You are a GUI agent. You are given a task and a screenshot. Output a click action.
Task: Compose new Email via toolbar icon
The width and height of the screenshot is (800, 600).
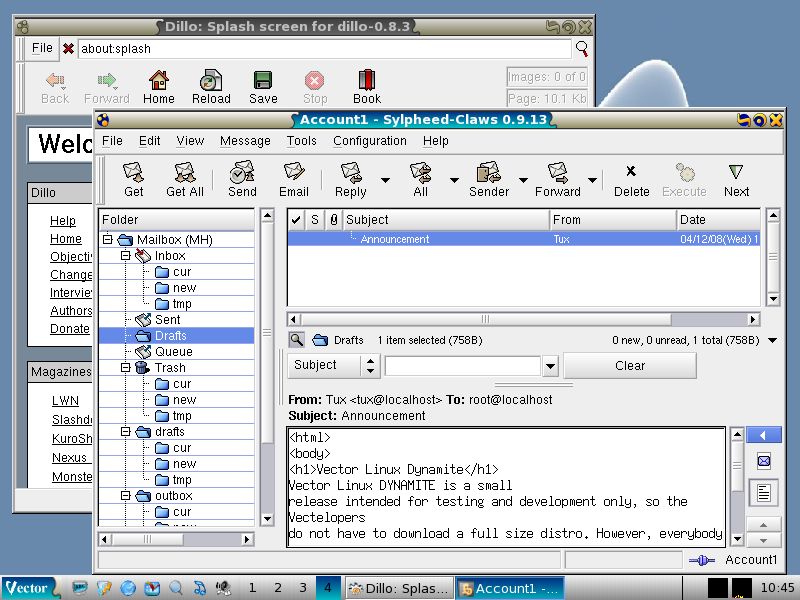click(293, 179)
